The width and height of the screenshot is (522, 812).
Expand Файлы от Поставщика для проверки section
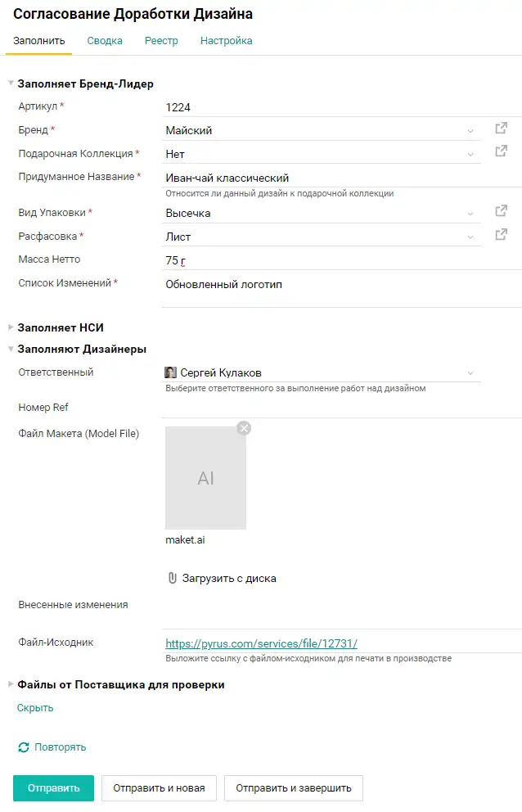click(x=11, y=684)
